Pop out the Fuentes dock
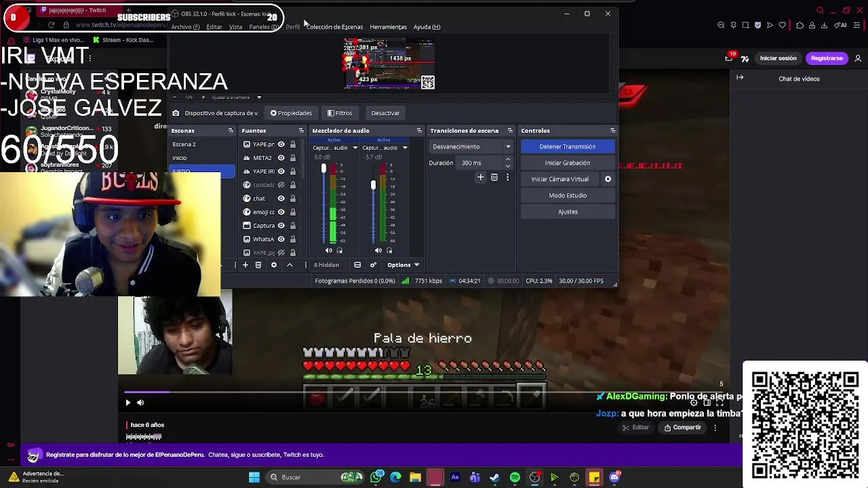 (x=301, y=131)
